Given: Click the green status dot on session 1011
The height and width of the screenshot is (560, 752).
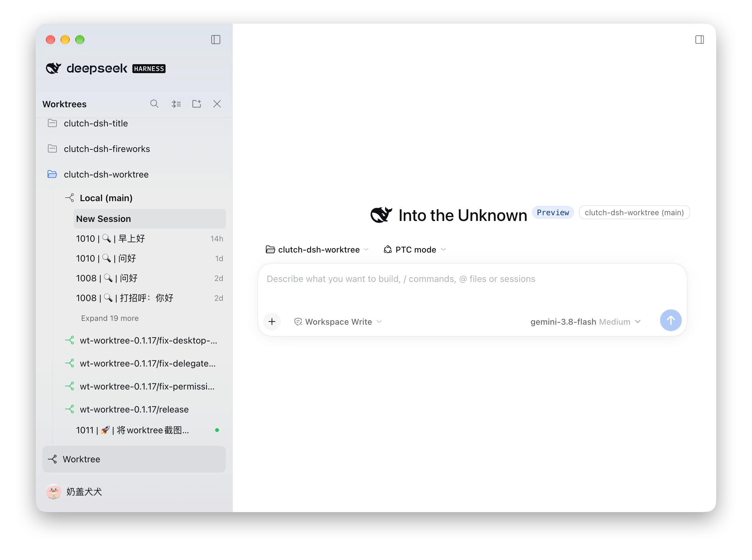Looking at the screenshot, I should tap(217, 430).
